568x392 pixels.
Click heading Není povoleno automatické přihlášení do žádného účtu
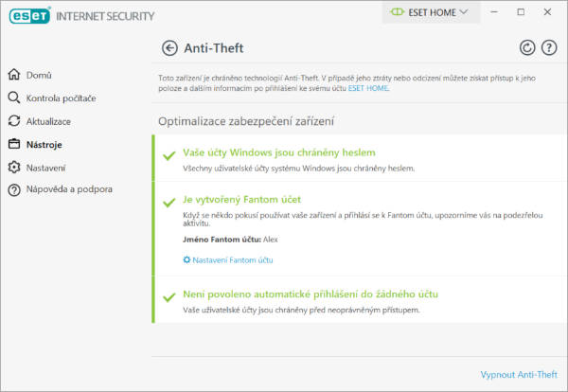click(311, 294)
